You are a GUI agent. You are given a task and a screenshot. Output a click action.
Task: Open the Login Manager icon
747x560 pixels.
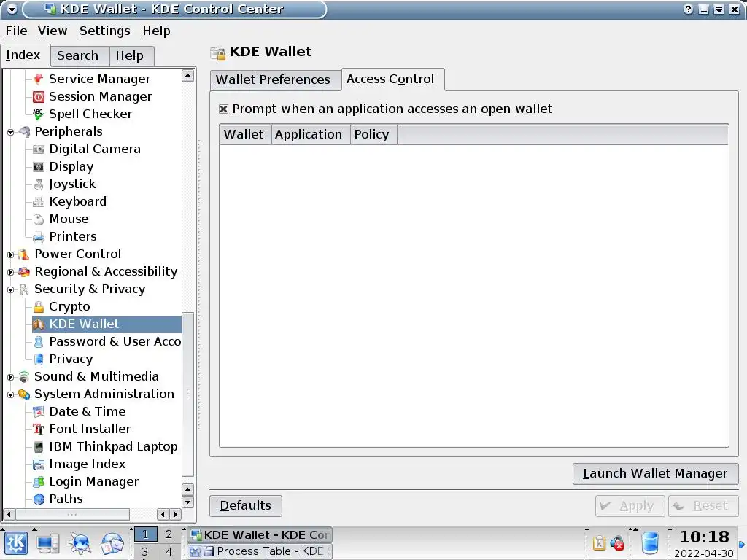click(x=39, y=482)
